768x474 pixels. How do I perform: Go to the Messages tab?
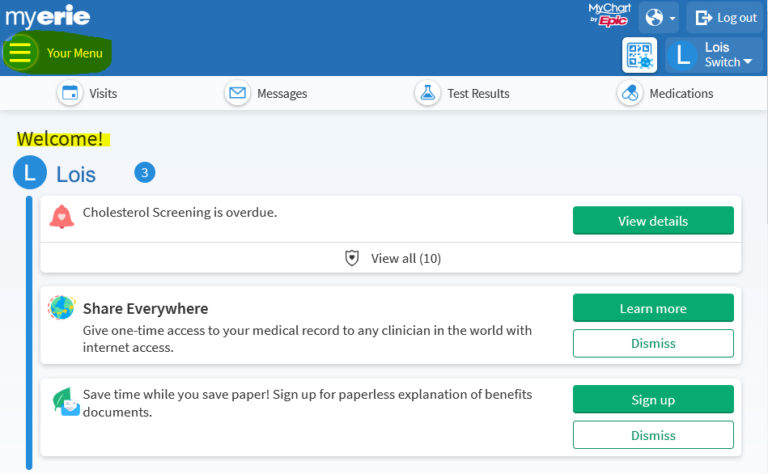point(266,93)
